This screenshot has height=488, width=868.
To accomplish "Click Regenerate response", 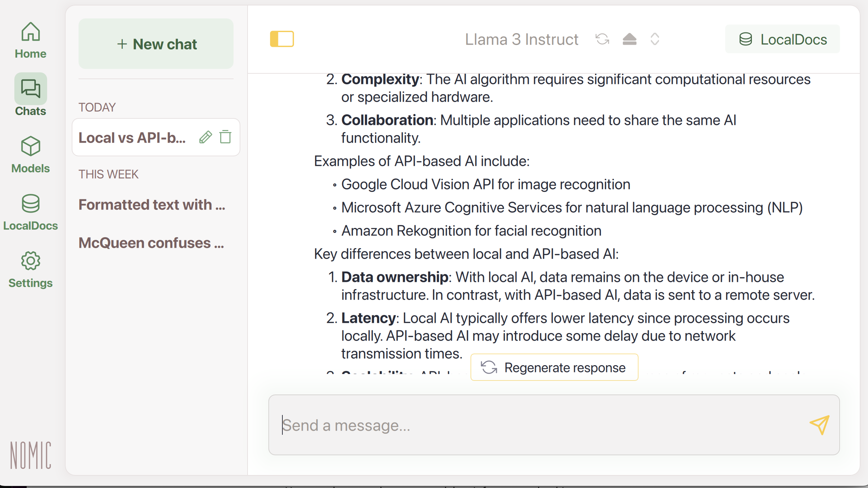I will 554,367.
